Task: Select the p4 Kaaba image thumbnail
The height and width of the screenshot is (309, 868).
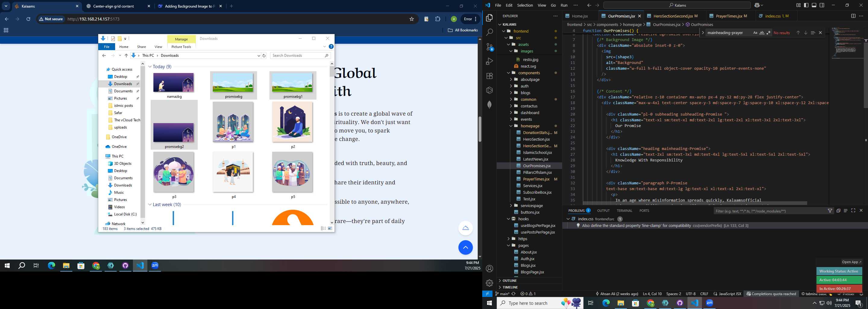Action: (x=233, y=172)
